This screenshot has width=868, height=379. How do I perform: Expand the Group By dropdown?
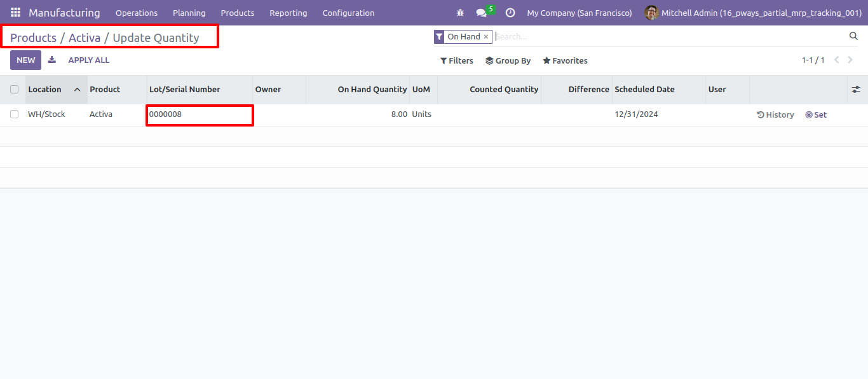tap(508, 61)
